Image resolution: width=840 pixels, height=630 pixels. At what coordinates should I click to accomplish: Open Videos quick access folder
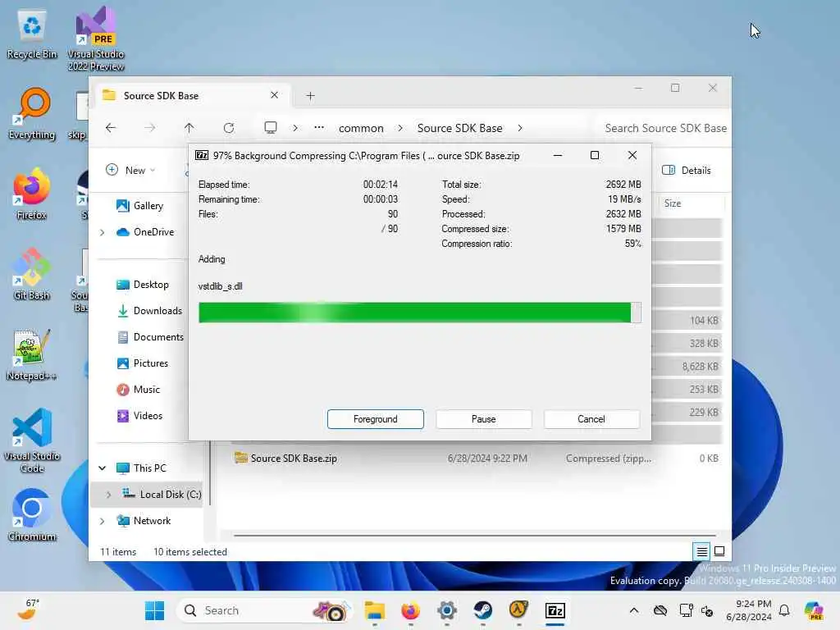click(139, 416)
